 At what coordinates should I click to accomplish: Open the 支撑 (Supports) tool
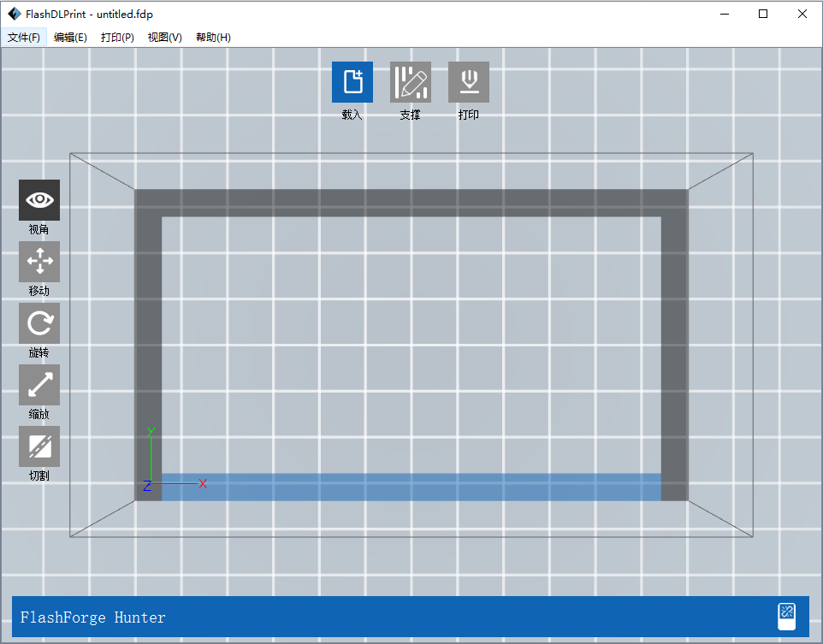411,82
